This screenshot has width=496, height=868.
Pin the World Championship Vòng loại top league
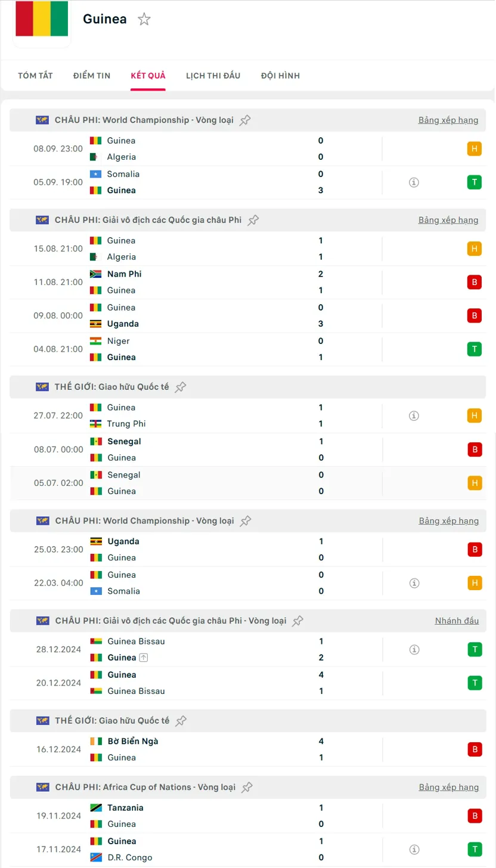pyautogui.click(x=245, y=120)
